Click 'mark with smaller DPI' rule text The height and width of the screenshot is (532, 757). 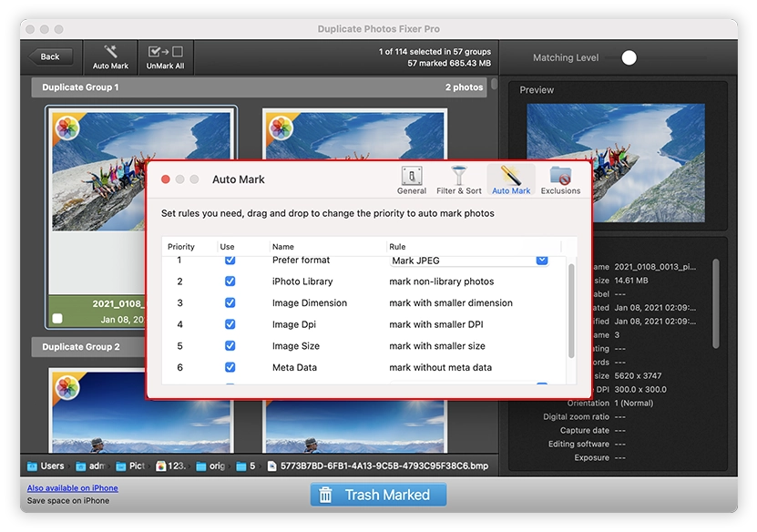(x=436, y=324)
